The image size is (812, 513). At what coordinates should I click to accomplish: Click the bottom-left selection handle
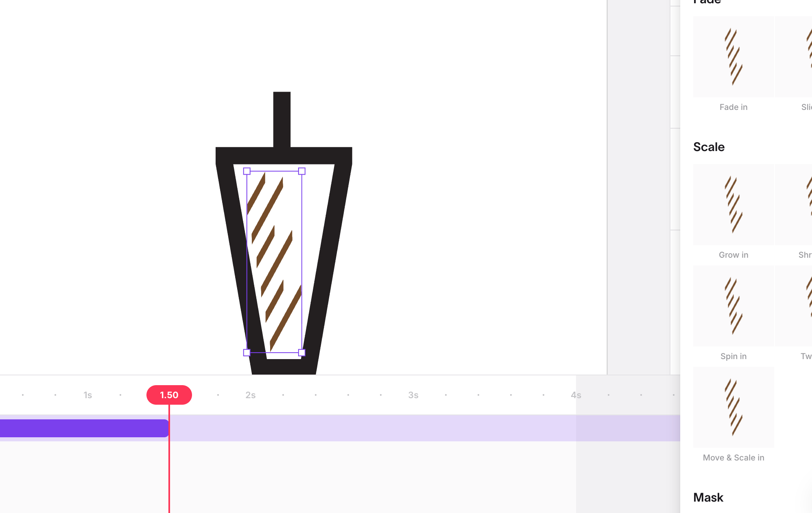pos(247,353)
